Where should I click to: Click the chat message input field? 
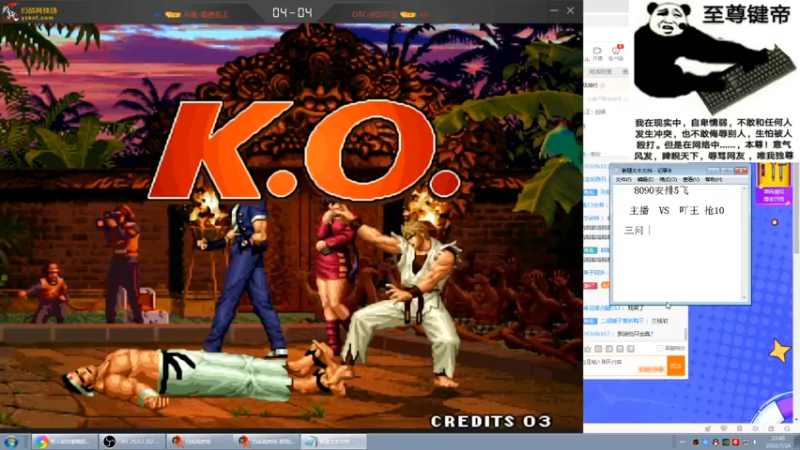pos(624,365)
